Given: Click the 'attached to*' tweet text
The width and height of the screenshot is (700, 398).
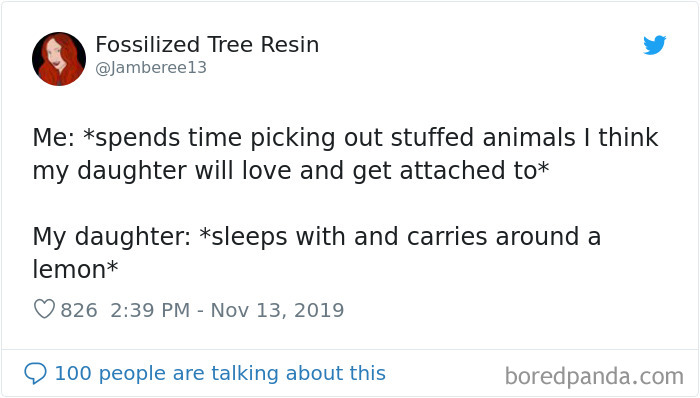Looking at the screenshot, I should (474, 170).
